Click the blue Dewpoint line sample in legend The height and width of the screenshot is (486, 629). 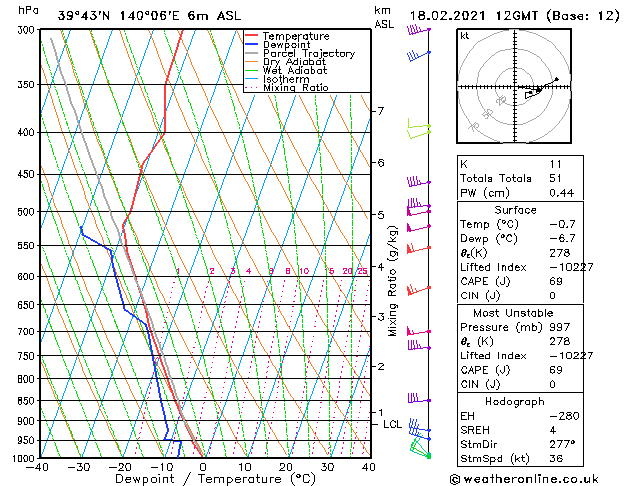252,45
